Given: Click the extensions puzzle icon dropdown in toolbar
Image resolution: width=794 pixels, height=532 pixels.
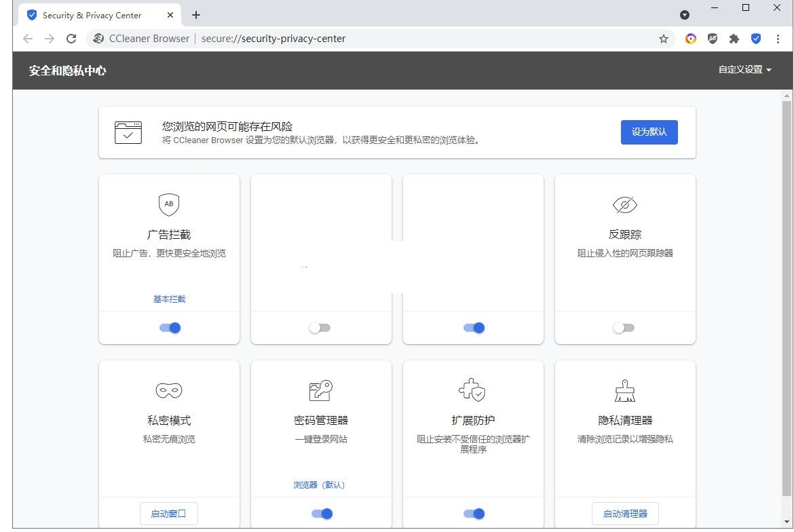Looking at the screenshot, I should coord(734,39).
